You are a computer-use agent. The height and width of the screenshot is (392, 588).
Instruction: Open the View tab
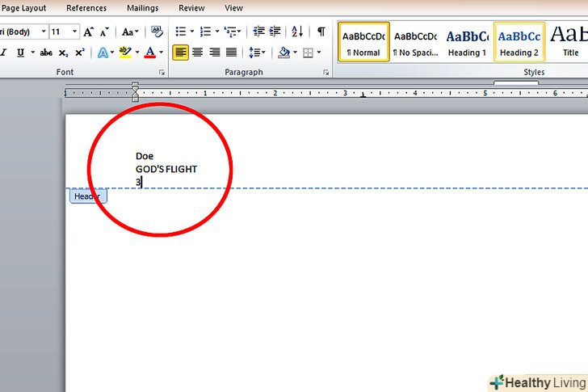tap(233, 8)
